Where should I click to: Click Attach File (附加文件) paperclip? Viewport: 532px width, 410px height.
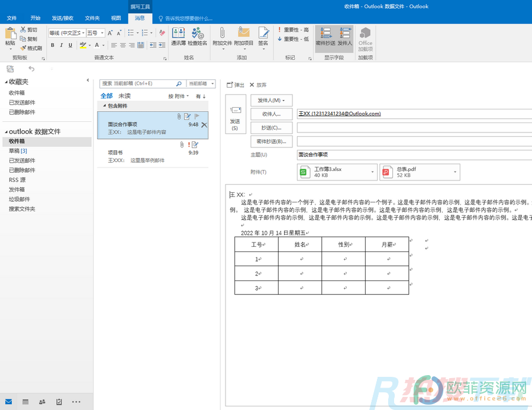pos(223,38)
